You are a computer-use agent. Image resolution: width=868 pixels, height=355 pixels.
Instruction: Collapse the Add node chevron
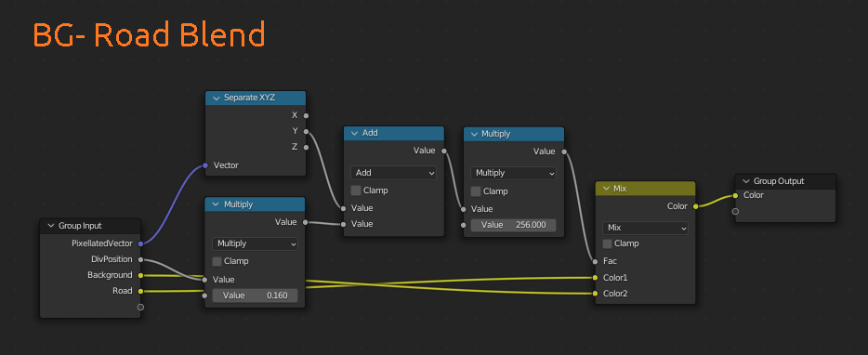354,134
